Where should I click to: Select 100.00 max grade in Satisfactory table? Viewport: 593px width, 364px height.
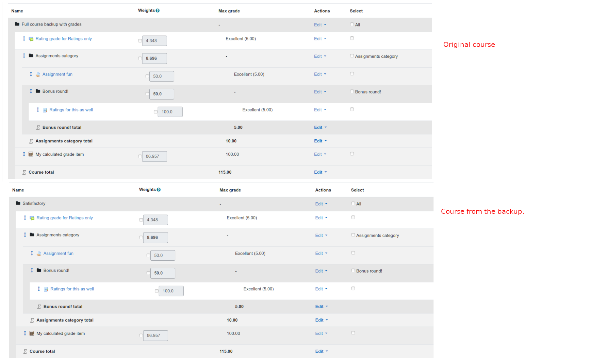[233, 333]
